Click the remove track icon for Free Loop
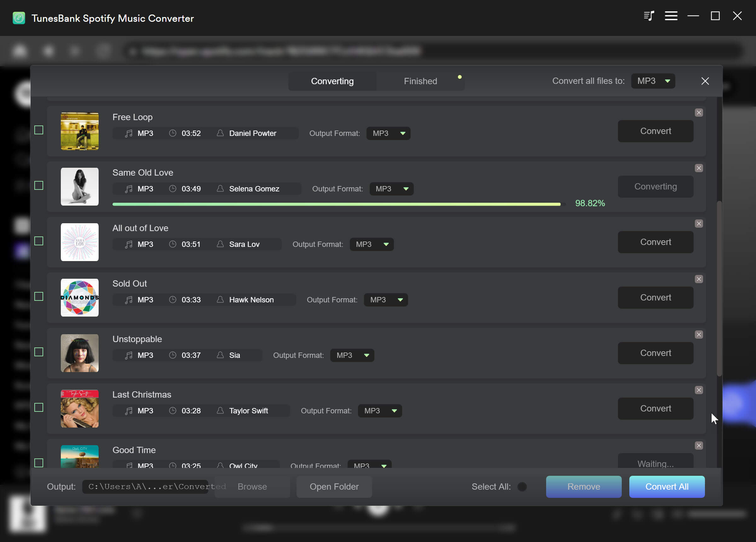Viewport: 756px width, 542px height. [x=699, y=113]
